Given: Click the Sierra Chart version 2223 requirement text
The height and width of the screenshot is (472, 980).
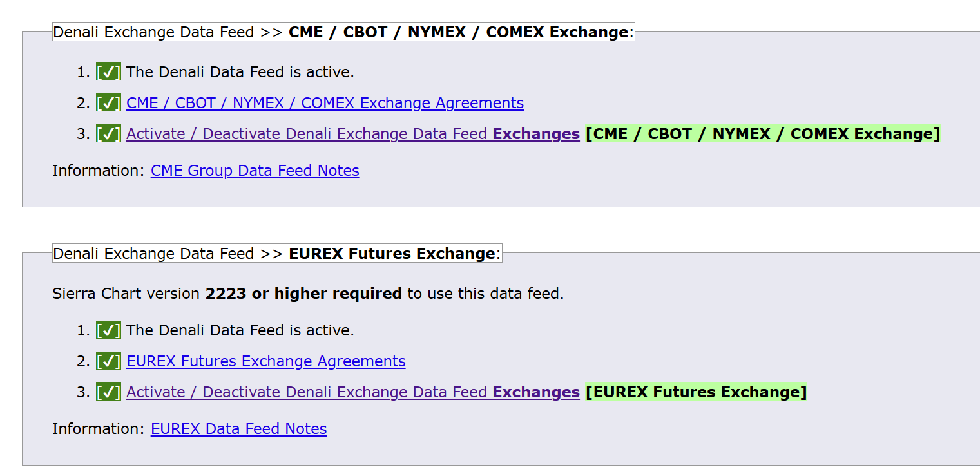Looking at the screenshot, I should tap(307, 294).
